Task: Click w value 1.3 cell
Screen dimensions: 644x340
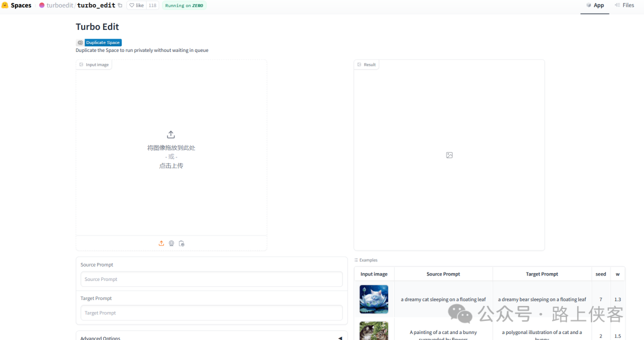Action: 618,299
